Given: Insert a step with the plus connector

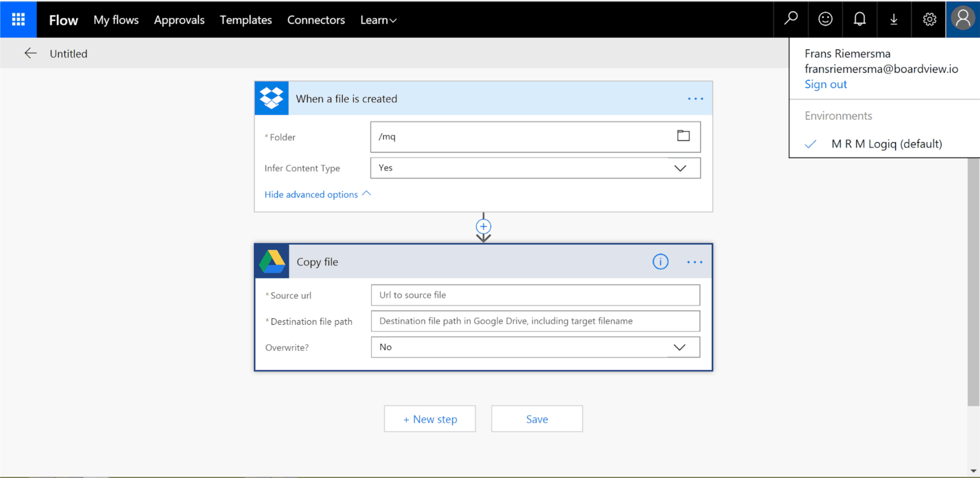Looking at the screenshot, I should tap(483, 226).
